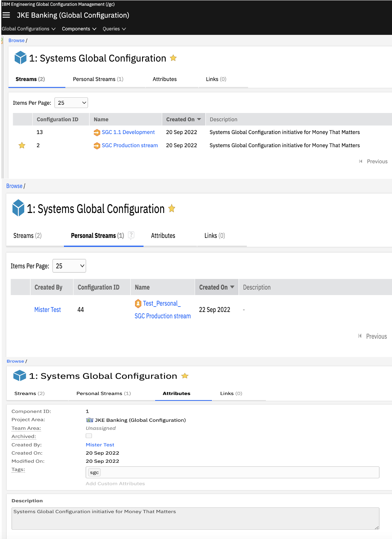Change Items Per Page in Streams view

[71, 103]
